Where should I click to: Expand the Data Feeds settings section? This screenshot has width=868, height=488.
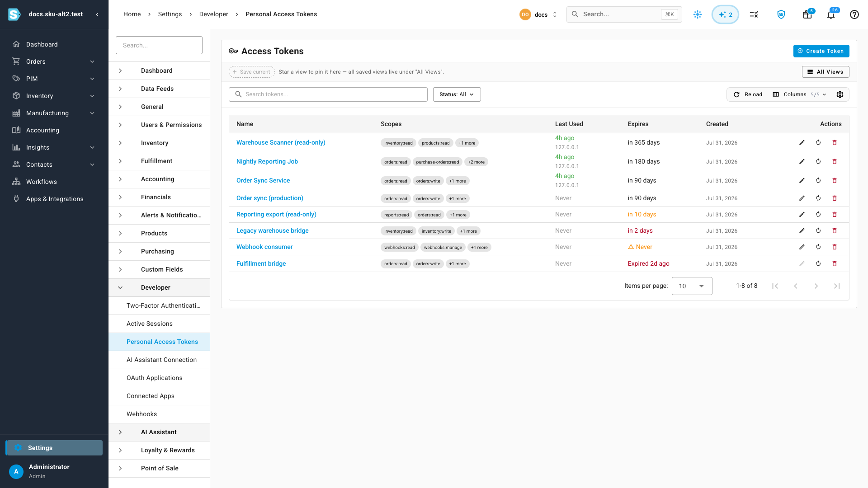pyautogui.click(x=159, y=89)
